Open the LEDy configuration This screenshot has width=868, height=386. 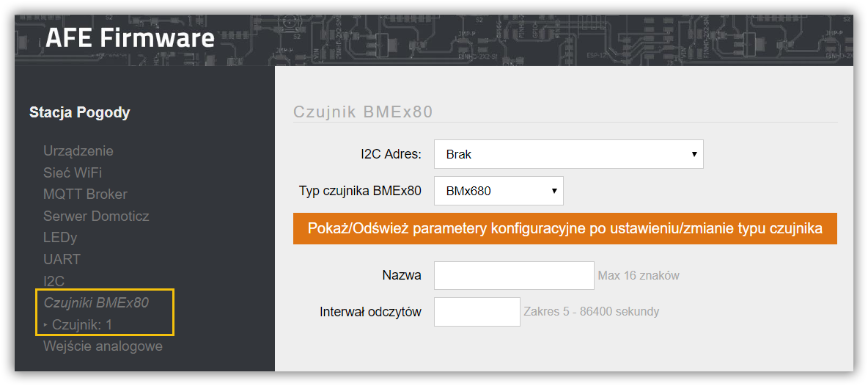coord(60,238)
